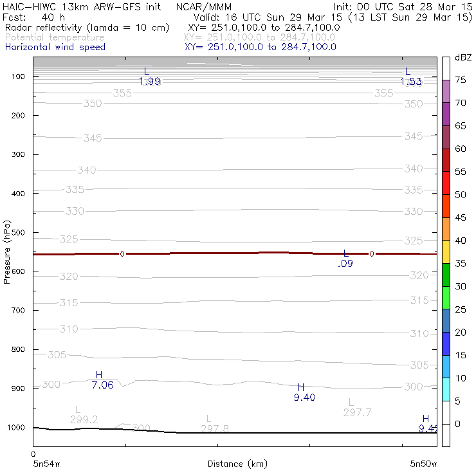This screenshot has height=476, width=476.
Task: Click the '1000' pressure tick label
Action: [16, 427]
